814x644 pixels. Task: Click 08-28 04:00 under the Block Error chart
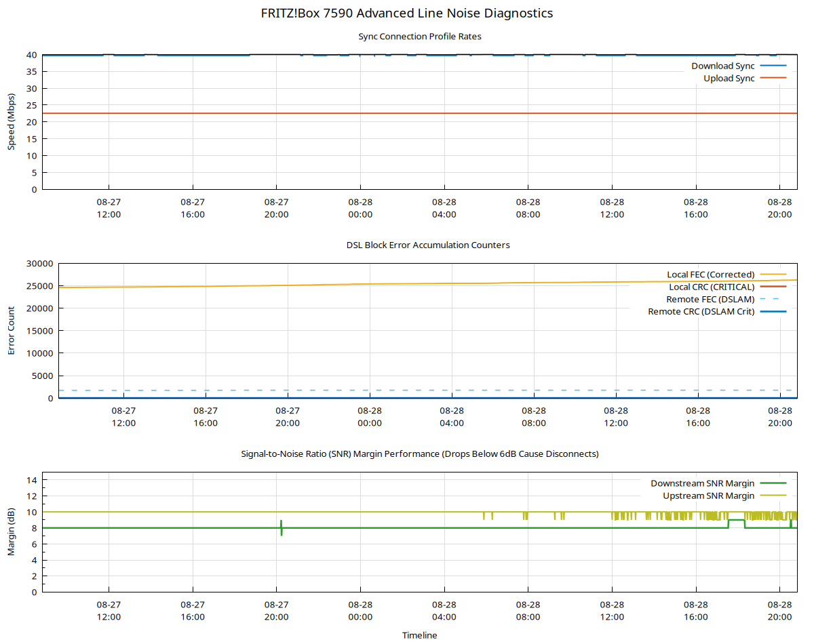[x=452, y=417]
